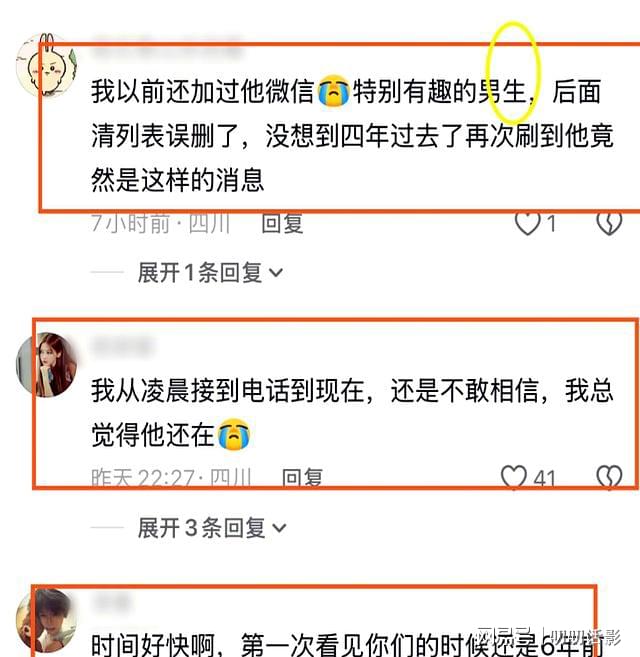Click the chevron next to 展开1条回复

[x=276, y=273]
